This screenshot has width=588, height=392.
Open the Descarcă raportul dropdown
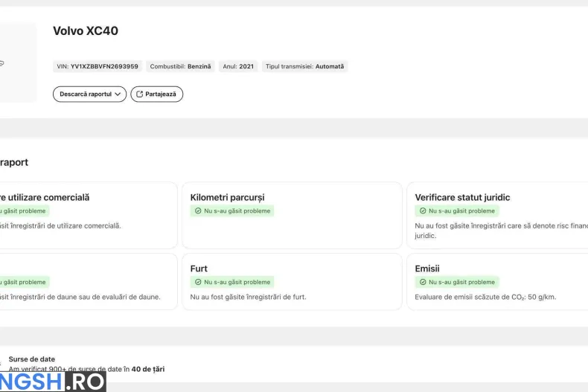tap(89, 94)
